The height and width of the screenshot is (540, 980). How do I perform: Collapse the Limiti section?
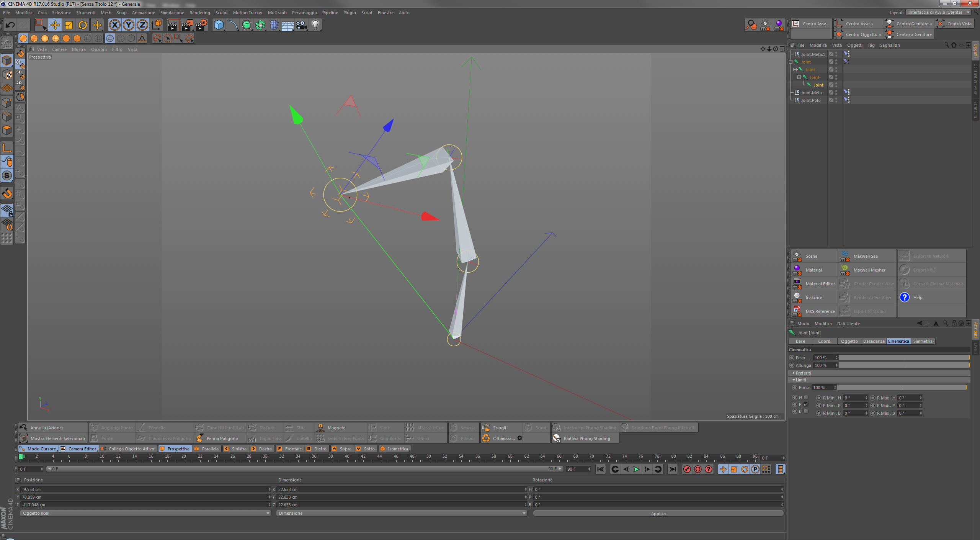tap(794, 380)
